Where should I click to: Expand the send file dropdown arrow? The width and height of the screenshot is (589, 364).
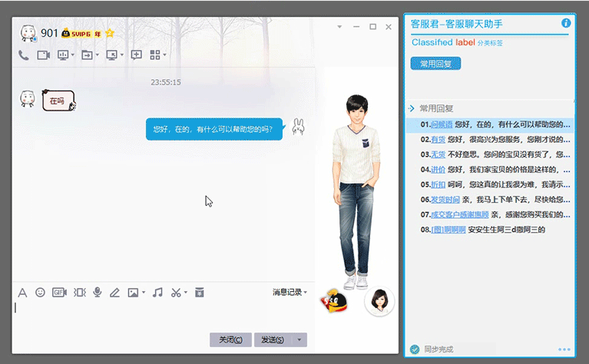click(98, 55)
